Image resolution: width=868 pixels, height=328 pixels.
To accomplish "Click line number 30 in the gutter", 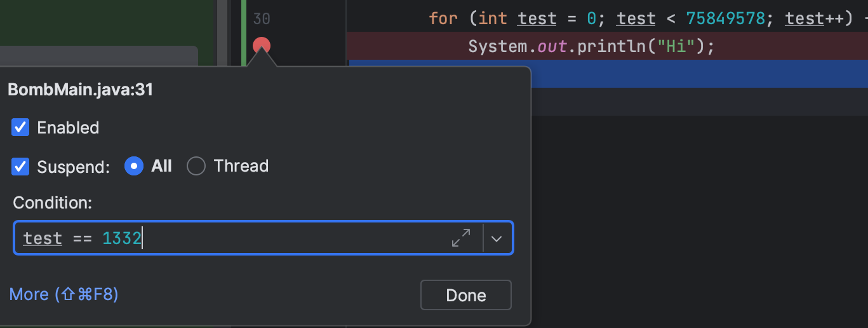I will pyautogui.click(x=262, y=18).
